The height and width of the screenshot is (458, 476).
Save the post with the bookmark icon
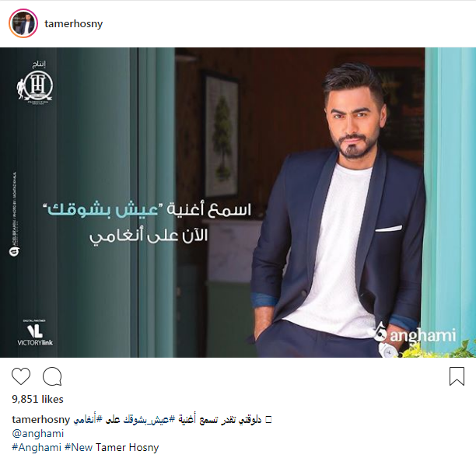click(x=457, y=376)
